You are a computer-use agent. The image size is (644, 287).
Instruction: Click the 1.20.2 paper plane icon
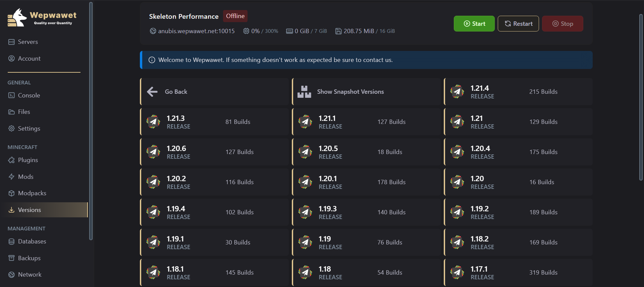[x=153, y=182]
